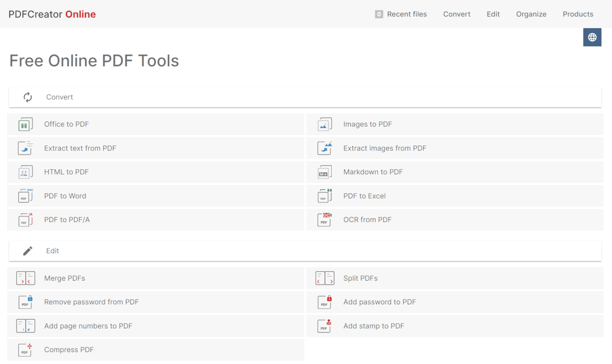Open OCR from PDF tool
Screen dimensions: 612x364
coord(455,220)
